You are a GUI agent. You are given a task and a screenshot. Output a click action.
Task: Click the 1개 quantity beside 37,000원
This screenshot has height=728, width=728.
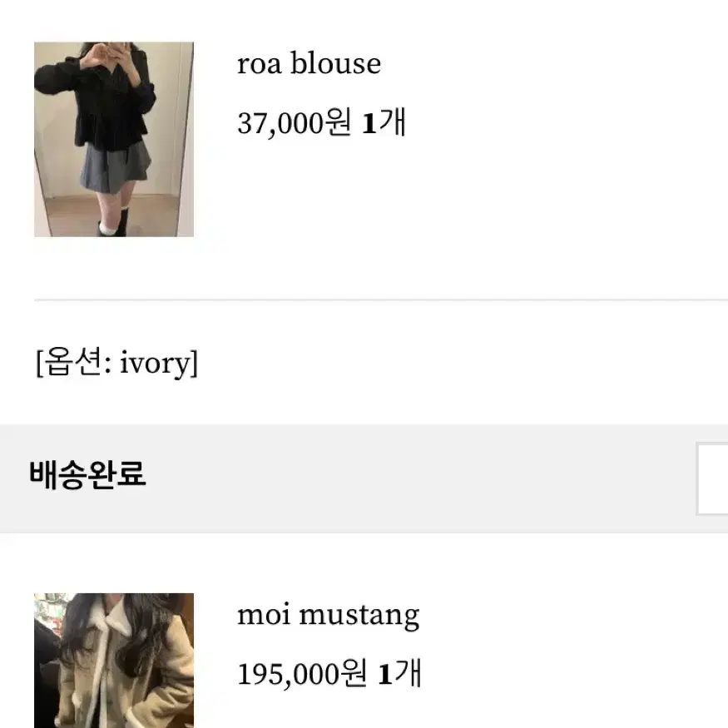[x=384, y=122]
